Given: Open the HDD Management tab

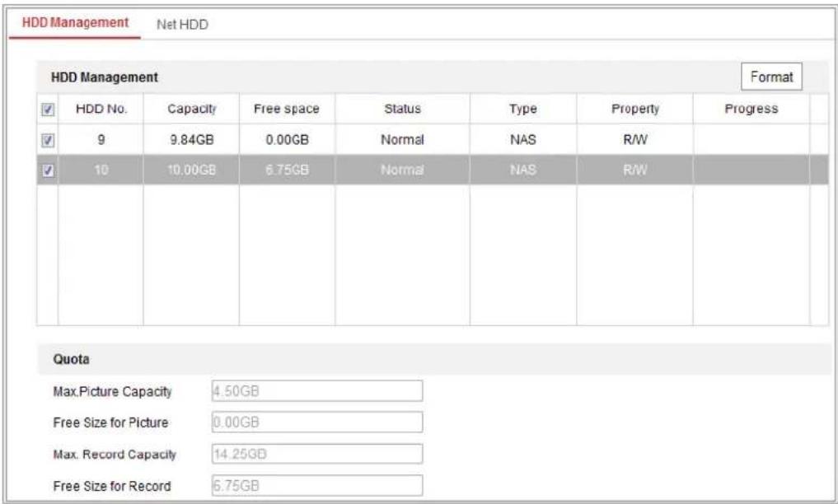Looking at the screenshot, I should click(x=75, y=23).
